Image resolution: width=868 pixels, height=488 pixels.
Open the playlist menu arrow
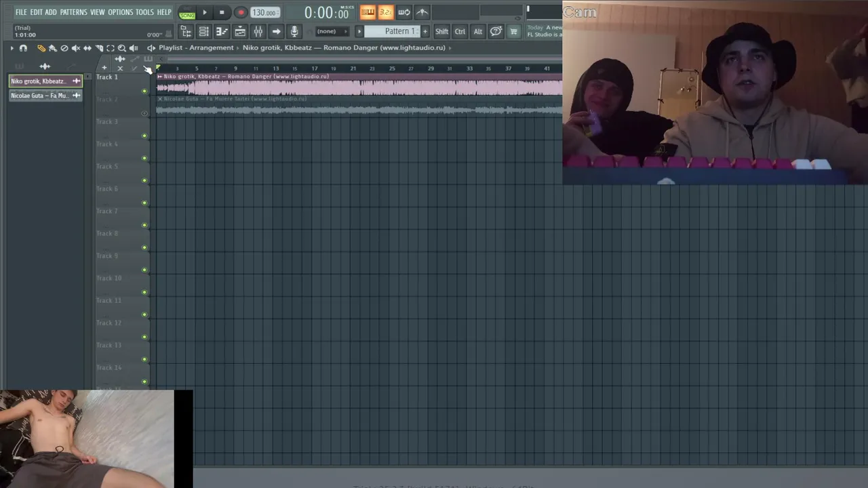click(12, 48)
